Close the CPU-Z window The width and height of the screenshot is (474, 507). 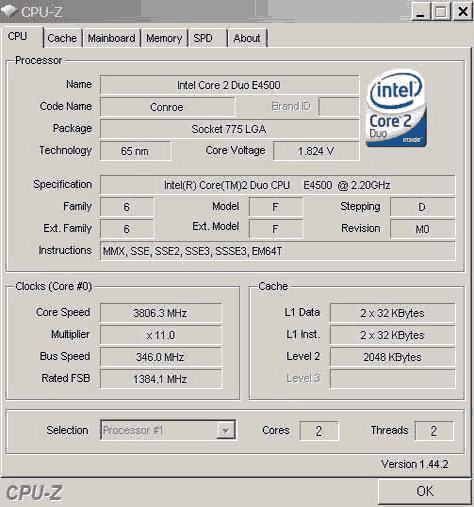click(463, 12)
